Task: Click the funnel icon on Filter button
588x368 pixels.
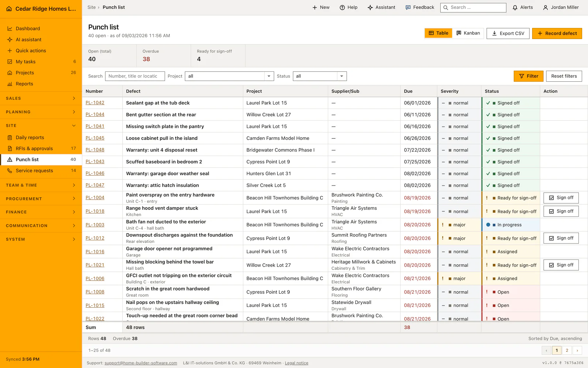Action: [x=521, y=76]
